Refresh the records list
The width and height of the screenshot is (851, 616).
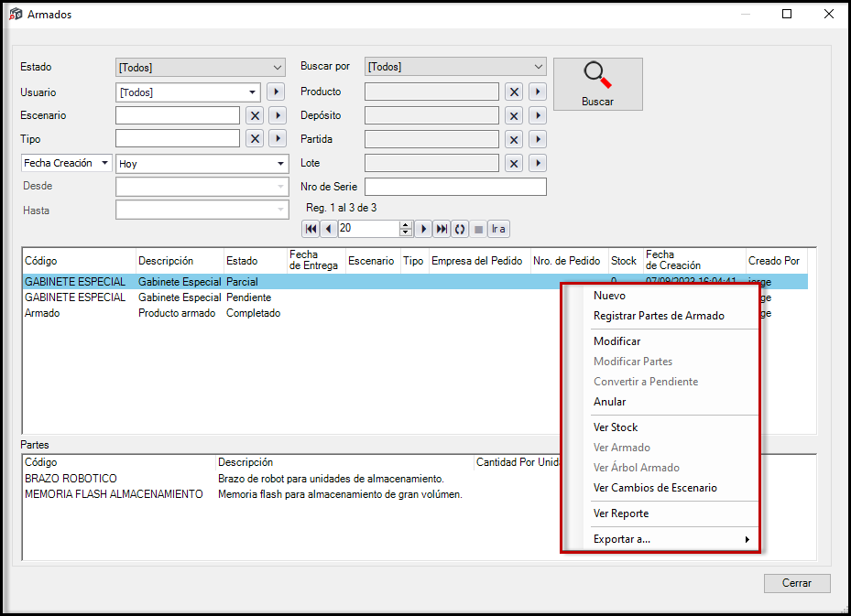(460, 229)
